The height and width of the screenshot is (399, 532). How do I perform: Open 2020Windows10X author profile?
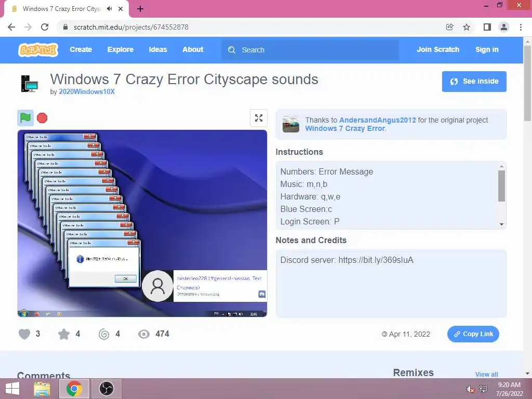[87, 91]
